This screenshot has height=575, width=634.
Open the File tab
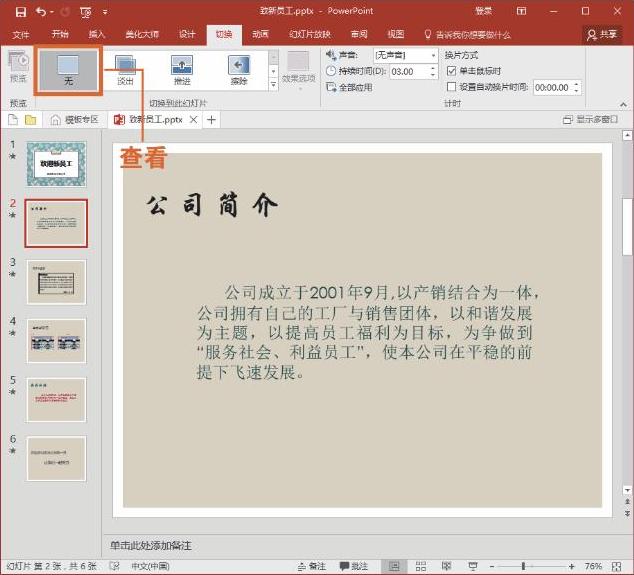[x=21, y=34]
